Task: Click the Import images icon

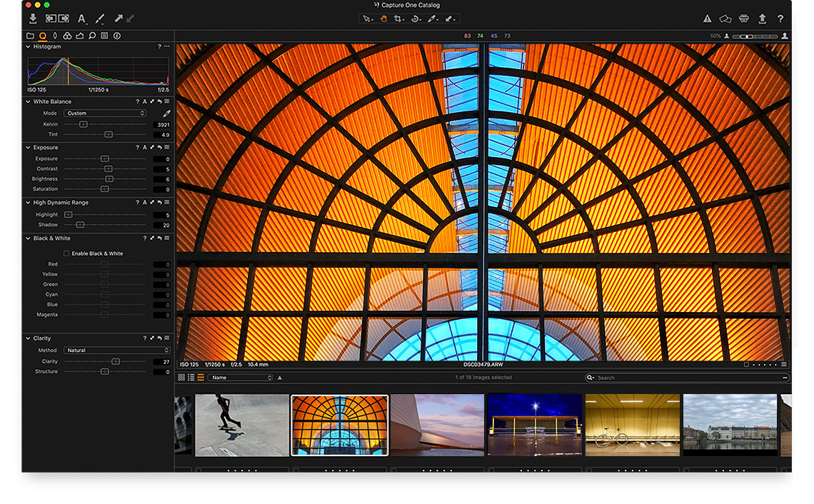Action: (31, 19)
